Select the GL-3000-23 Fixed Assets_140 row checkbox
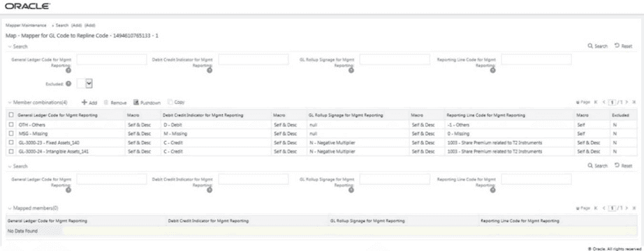 tap(11, 143)
